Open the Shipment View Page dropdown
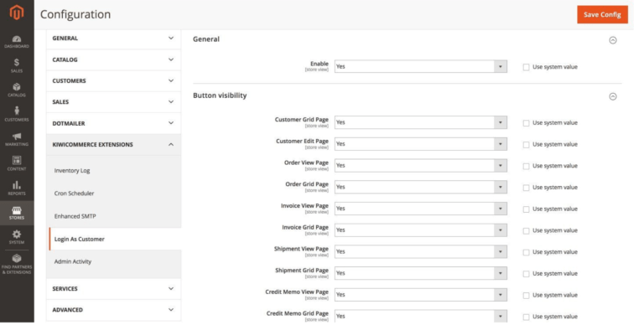This screenshot has width=644, height=325. coord(421,251)
